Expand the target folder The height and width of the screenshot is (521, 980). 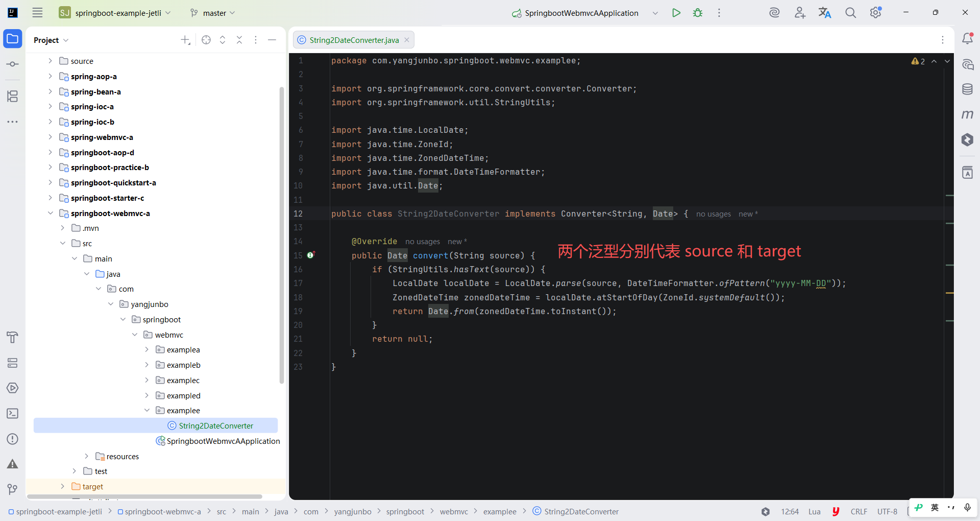(62, 486)
